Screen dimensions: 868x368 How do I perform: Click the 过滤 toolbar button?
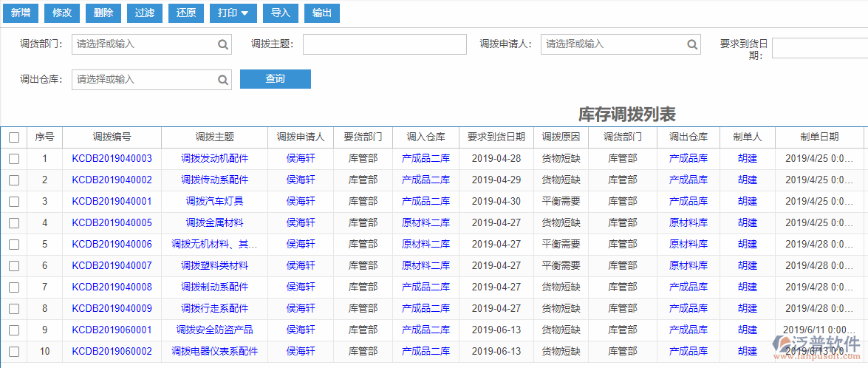pos(145,13)
